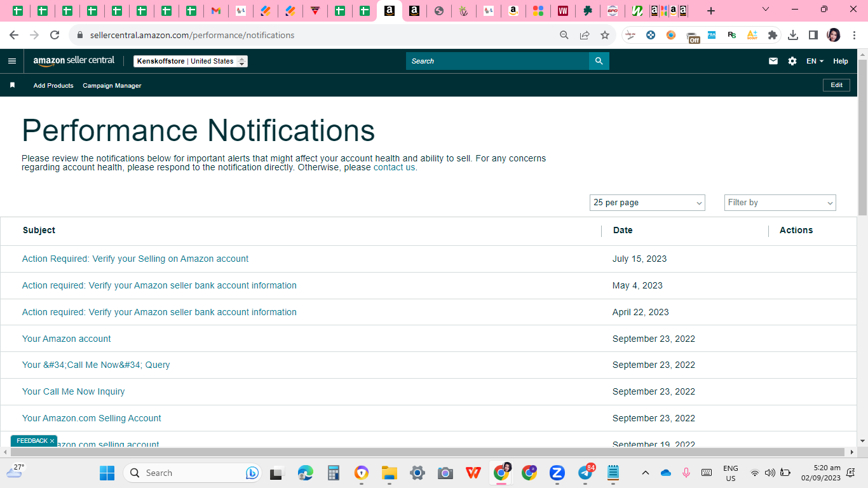
Task: Open the Seller Central hamburger menu
Action: pyautogui.click(x=12, y=61)
